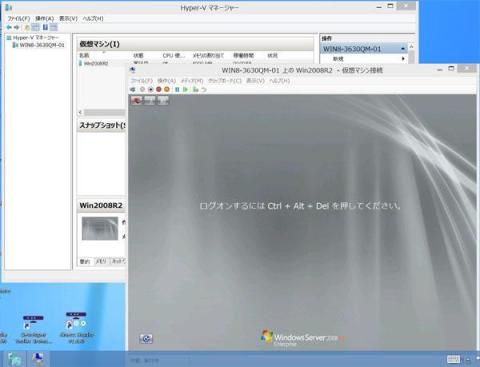
Task: Click the 状態 column header
Action: click(x=138, y=55)
